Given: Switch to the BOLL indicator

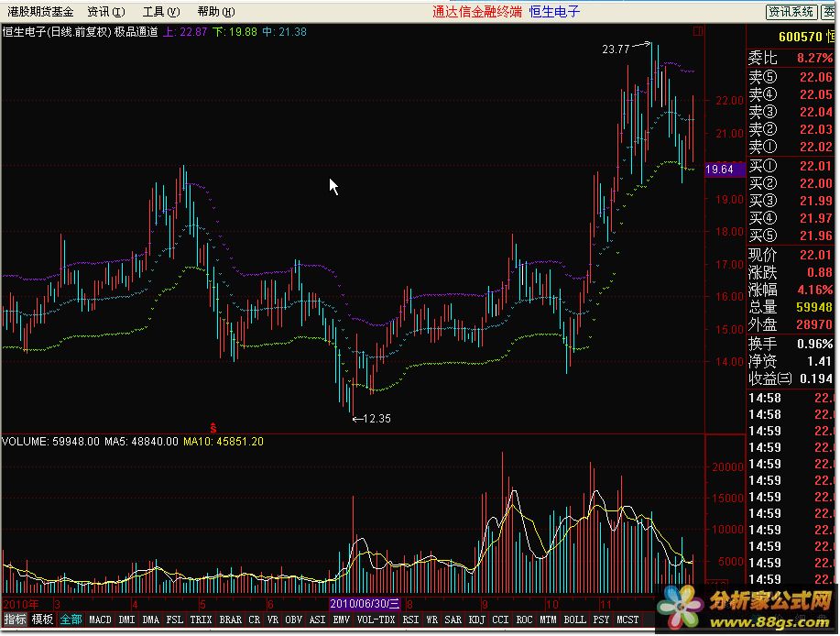Looking at the screenshot, I should tap(575, 620).
